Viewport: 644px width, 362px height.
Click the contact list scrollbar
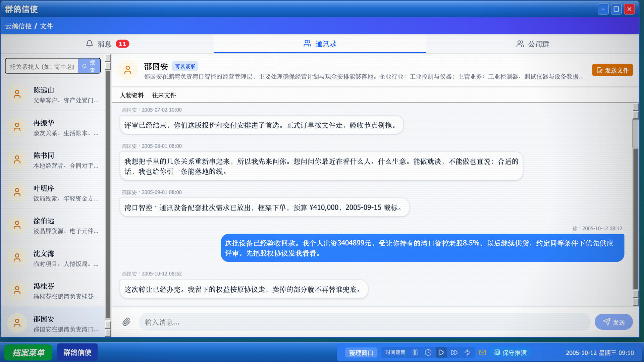tap(108, 196)
